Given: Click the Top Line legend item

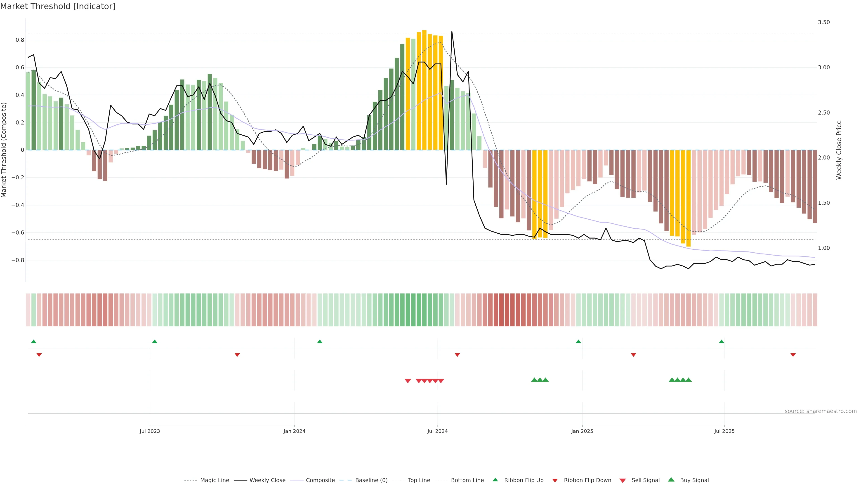Looking at the screenshot, I should [x=419, y=480].
